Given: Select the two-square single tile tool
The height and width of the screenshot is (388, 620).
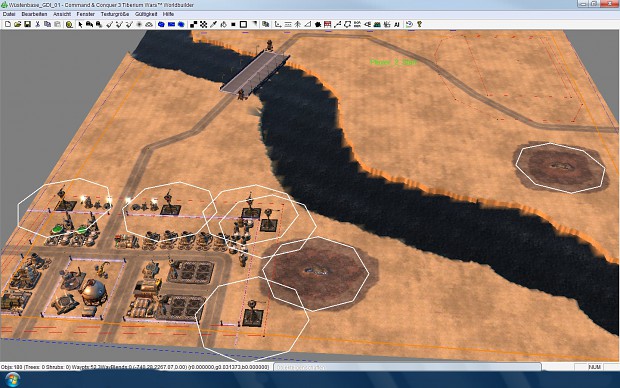Looking at the screenshot, I should pos(193,25).
